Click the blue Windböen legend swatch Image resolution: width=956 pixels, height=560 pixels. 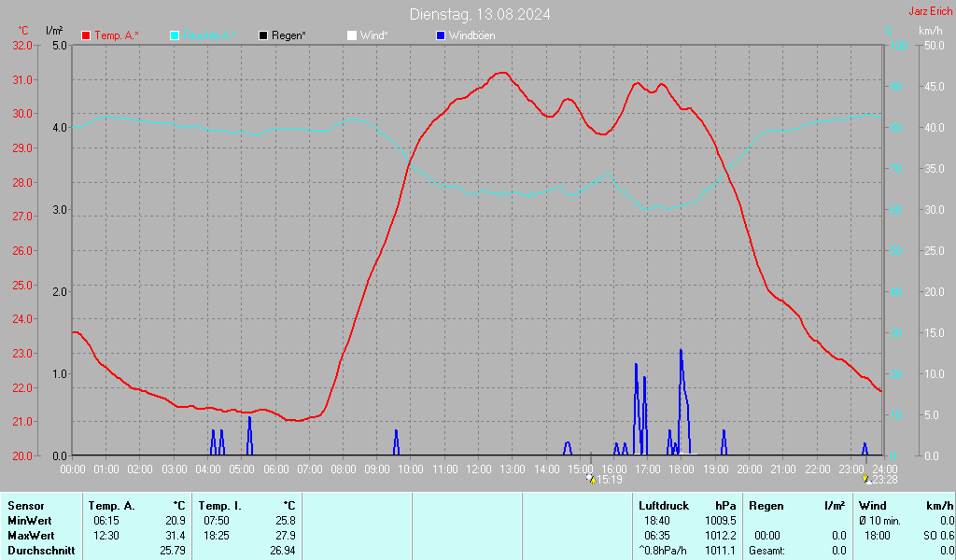click(441, 35)
